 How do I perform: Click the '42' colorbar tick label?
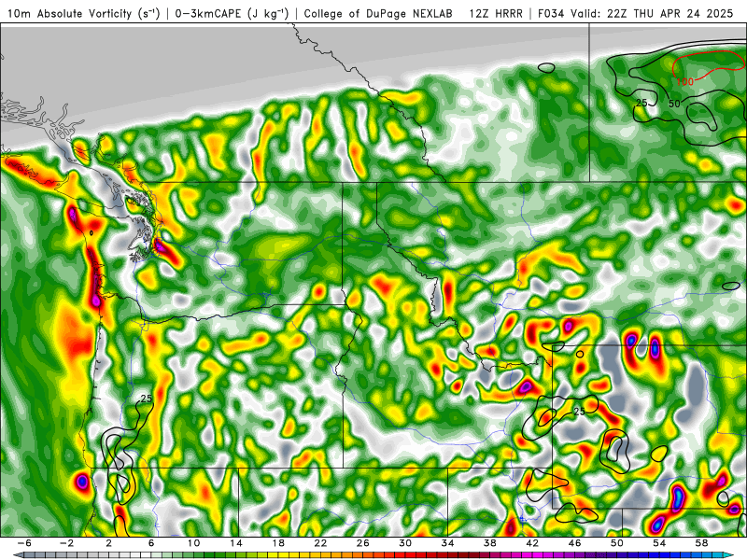532,543
